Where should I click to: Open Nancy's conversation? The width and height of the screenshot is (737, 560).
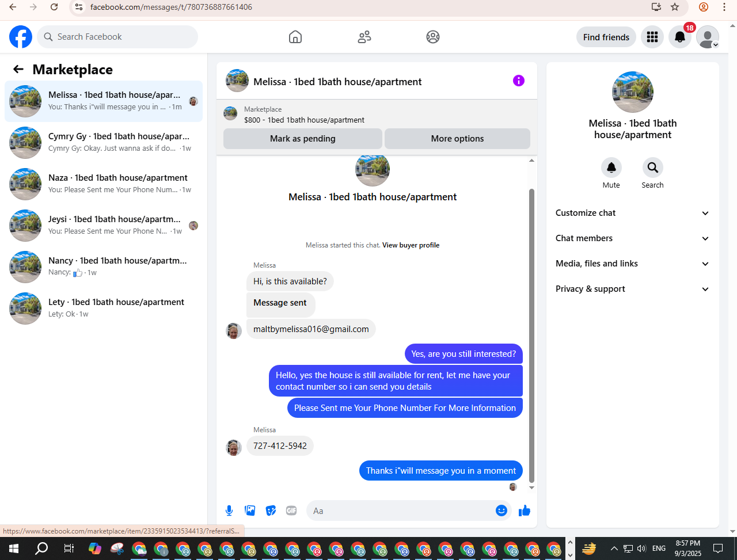click(x=104, y=267)
